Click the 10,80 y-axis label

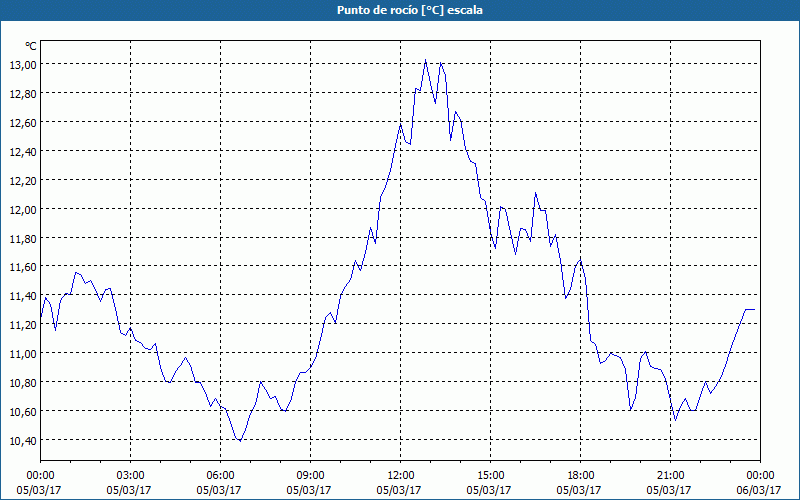[23, 383]
